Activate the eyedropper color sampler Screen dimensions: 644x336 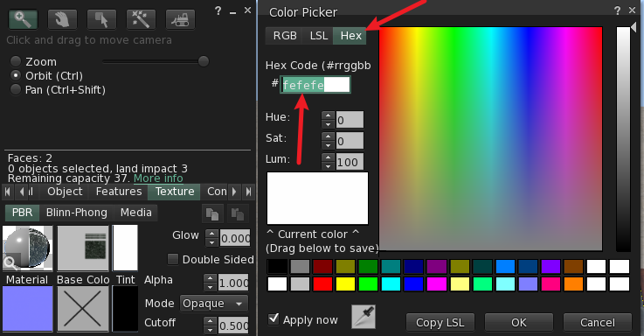pyautogui.click(x=364, y=317)
